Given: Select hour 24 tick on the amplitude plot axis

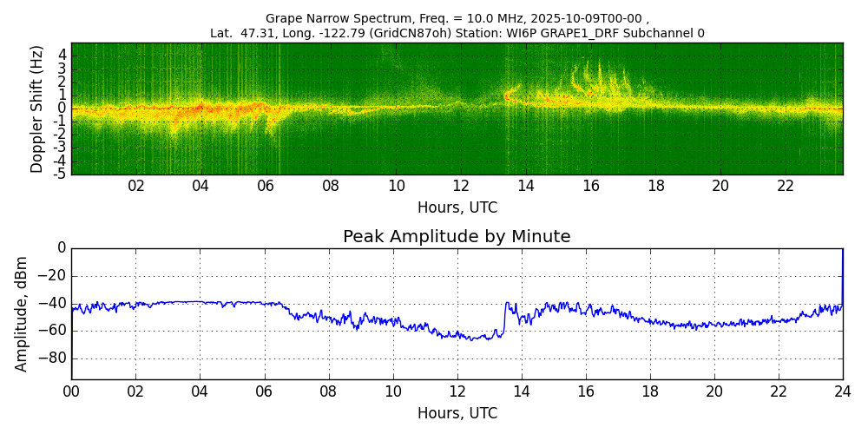Looking at the screenshot, I should pyautogui.click(x=843, y=391).
